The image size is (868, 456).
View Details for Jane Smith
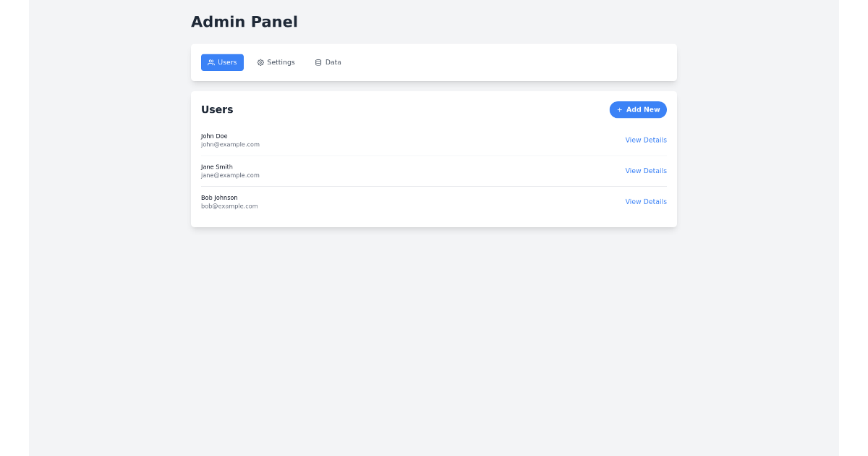point(646,170)
